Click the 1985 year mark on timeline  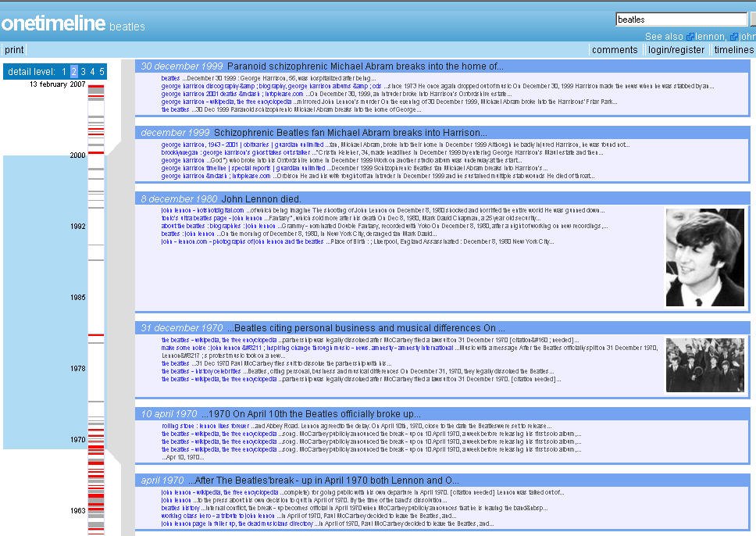(x=77, y=298)
